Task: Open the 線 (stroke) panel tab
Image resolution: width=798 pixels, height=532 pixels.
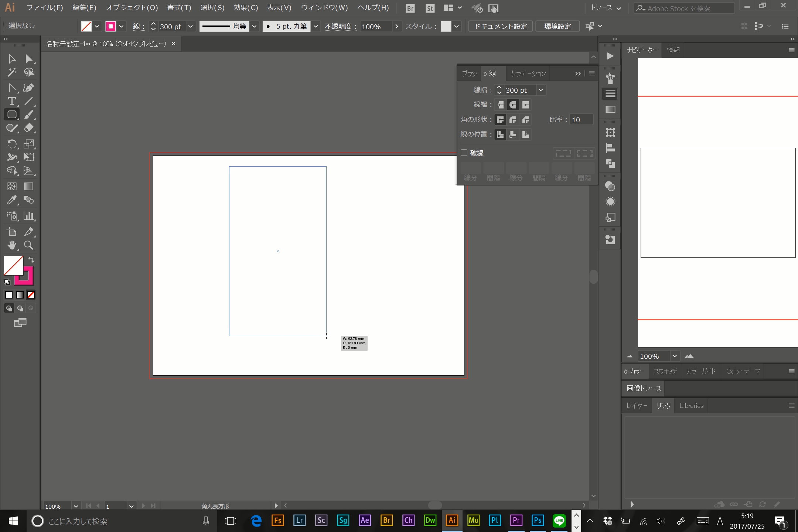Action: (x=492, y=73)
